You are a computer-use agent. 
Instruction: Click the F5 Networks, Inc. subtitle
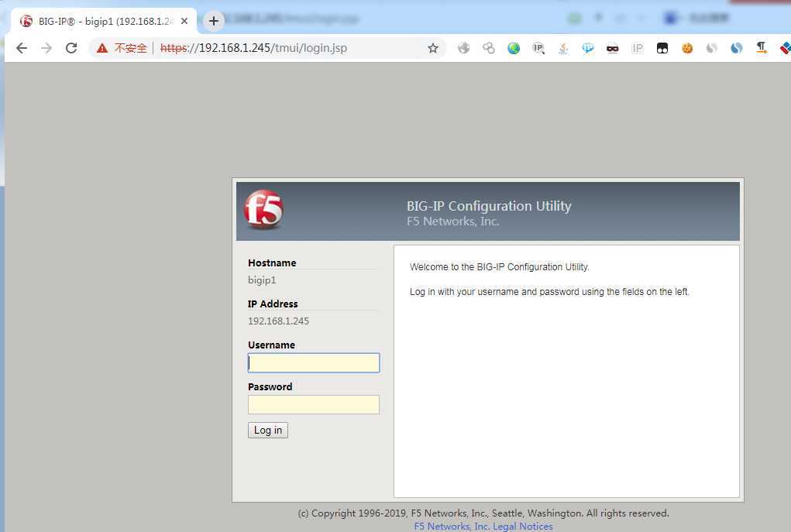453,221
